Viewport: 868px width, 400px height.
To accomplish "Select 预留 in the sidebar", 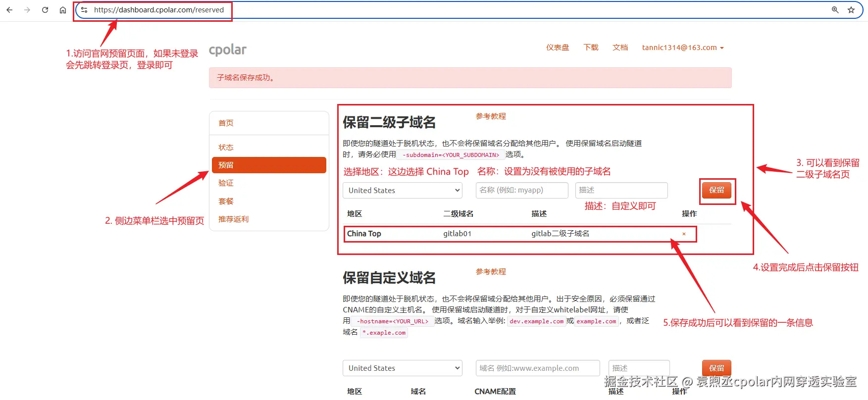I will click(269, 165).
